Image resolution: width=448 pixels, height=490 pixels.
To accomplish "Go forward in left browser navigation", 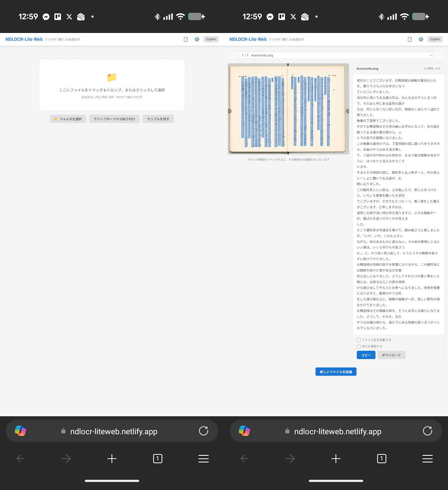I will [x=66, y=459].
